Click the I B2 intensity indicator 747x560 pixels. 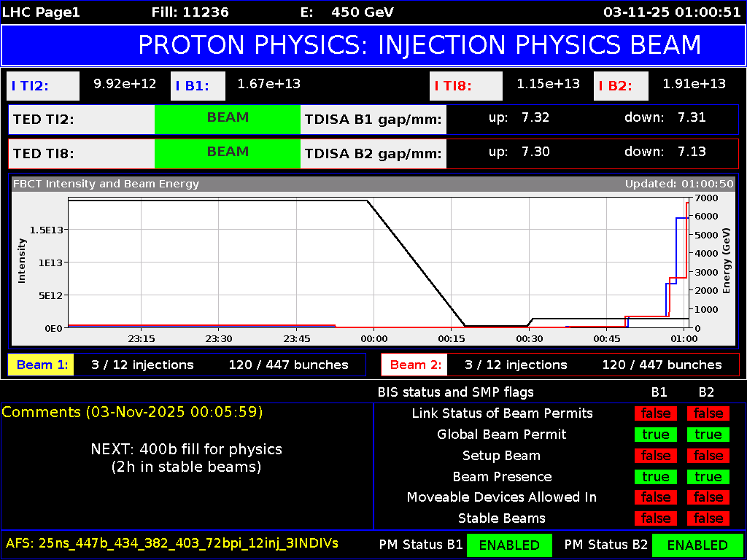coord(621,85)
